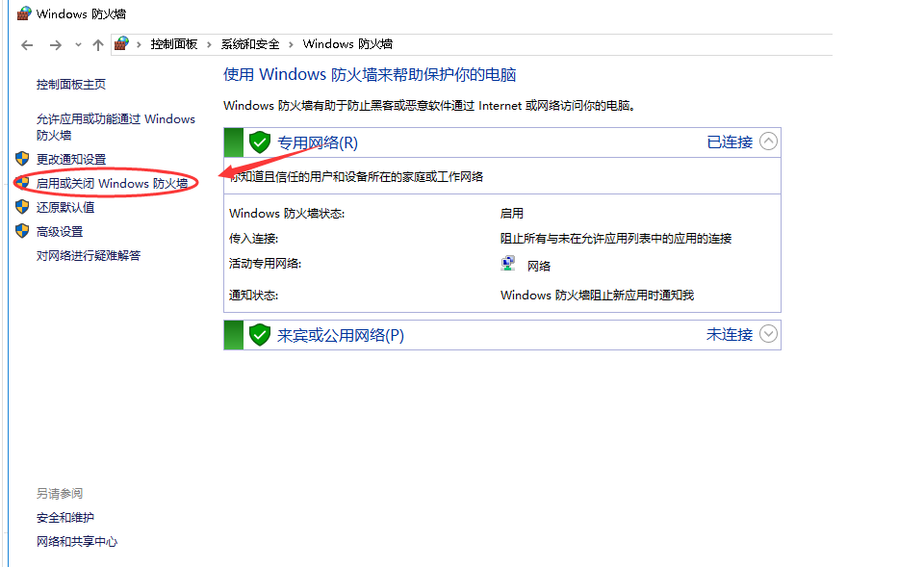
Task: Collapse 专用网络 section with up chevron
Action: point(768,142)
